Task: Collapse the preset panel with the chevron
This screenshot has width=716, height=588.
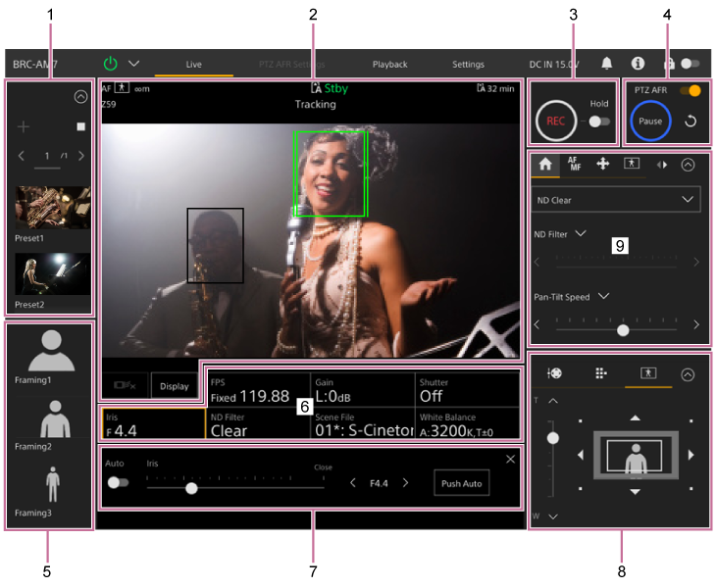Action: pyautogui.click(x=80, y=96)
